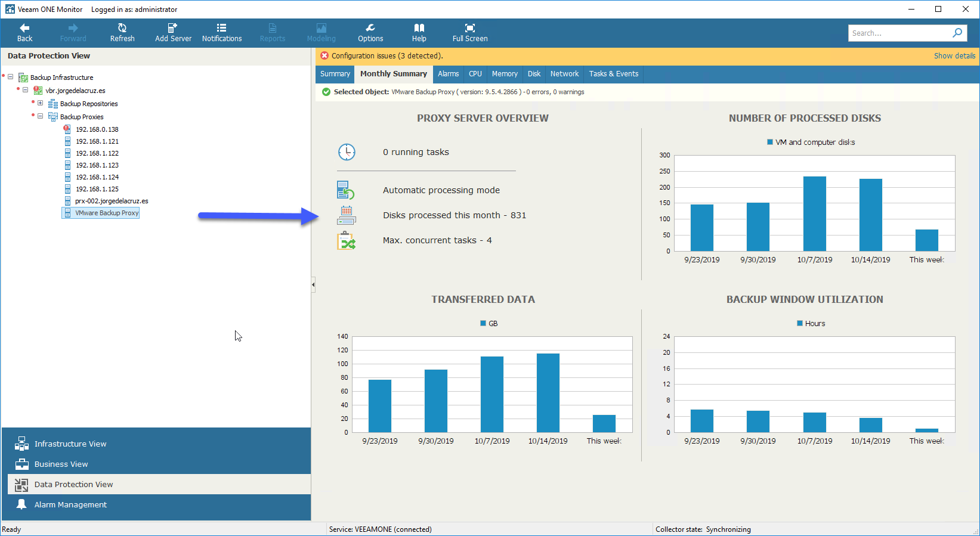Open the Notifications toolbar icon

(221, 28)
